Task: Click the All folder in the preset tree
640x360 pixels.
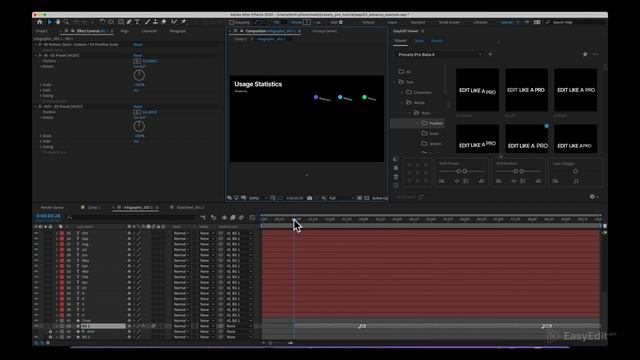Action: click(x=405, y=71)
